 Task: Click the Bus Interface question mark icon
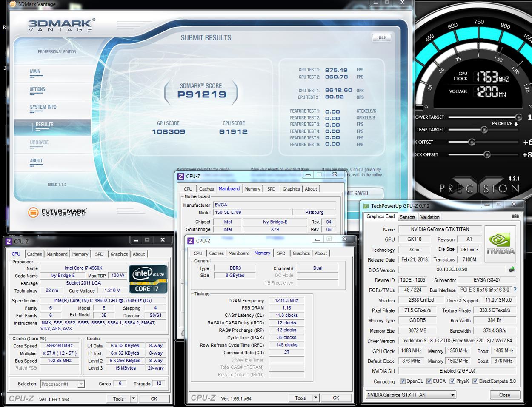click(x=515, y=290)
